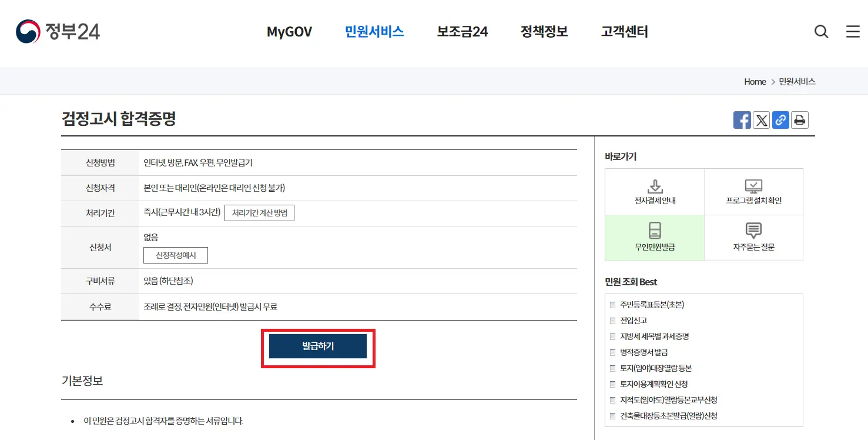This screenshot has width=868, height=440.
Task: Select the 정책정보 menu item
Action: point(544,32)
